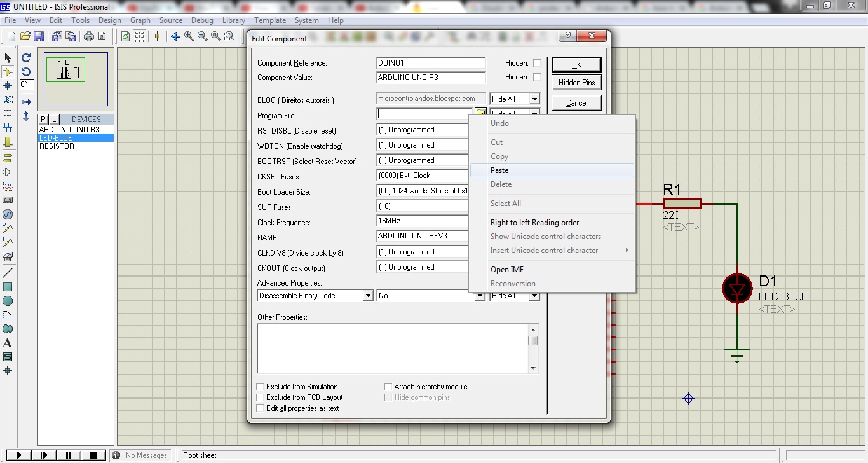Select the Junction Dot tool
Viewport: 868px width, 463px height.
coord(8,85)
